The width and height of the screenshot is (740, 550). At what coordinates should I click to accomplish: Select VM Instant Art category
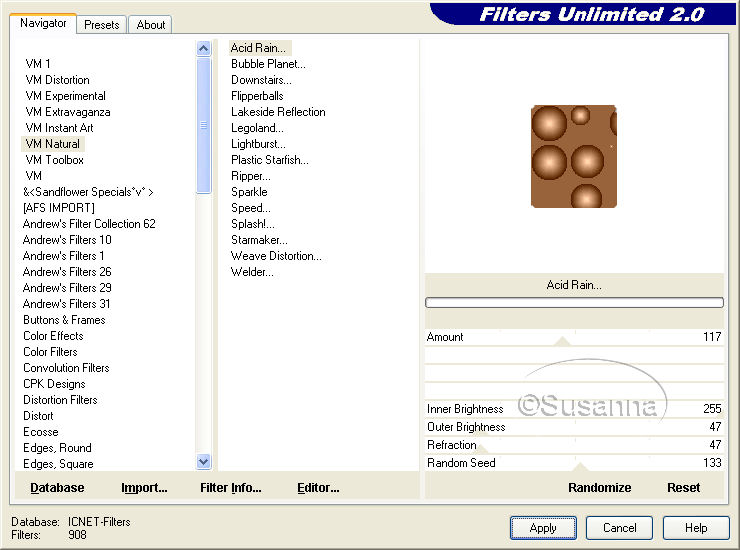point(59,128)
